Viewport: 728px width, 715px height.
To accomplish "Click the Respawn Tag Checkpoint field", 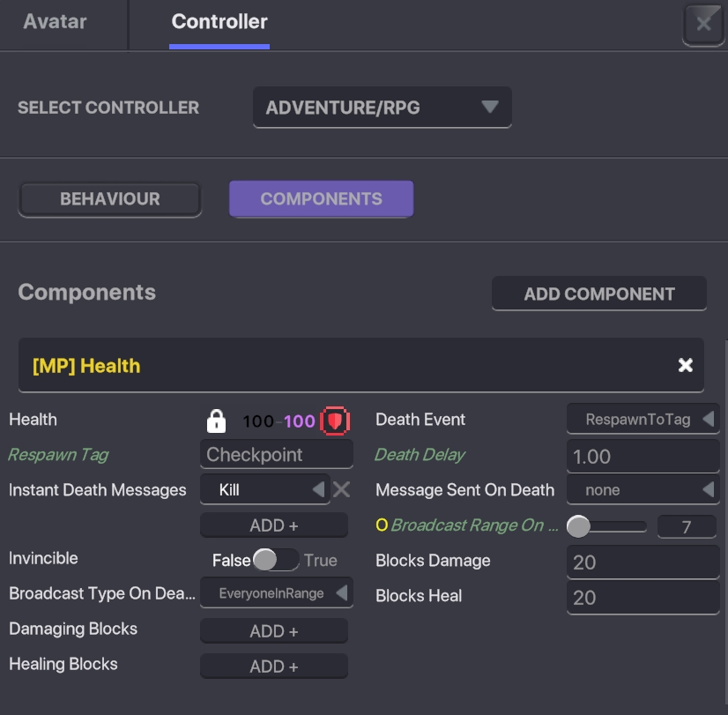I will (276, 455).
